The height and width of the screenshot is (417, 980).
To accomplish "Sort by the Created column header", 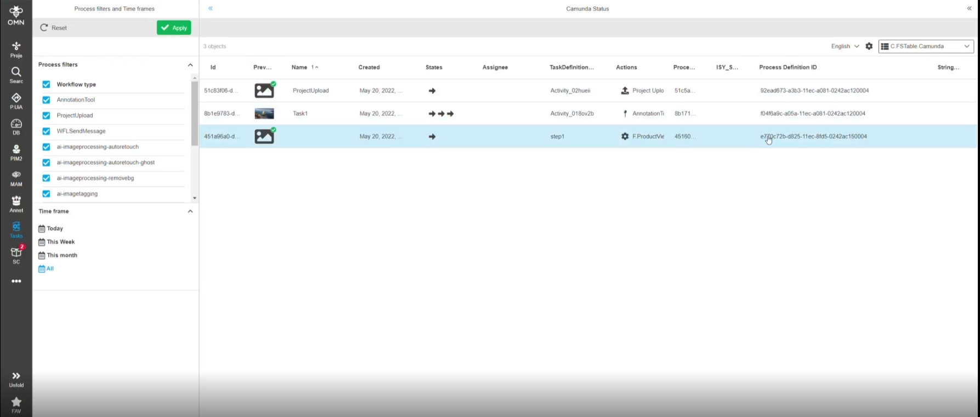I will pos(369,67).
